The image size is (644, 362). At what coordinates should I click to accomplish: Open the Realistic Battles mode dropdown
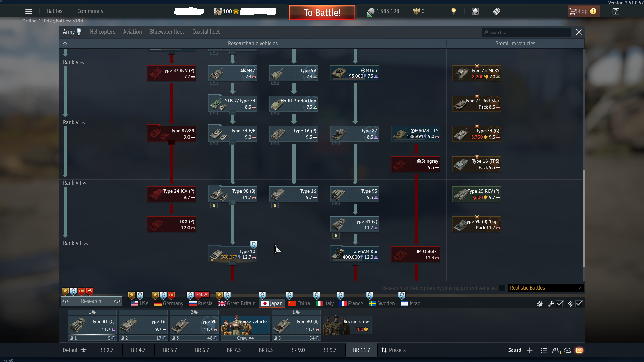[x=545, y=288]
